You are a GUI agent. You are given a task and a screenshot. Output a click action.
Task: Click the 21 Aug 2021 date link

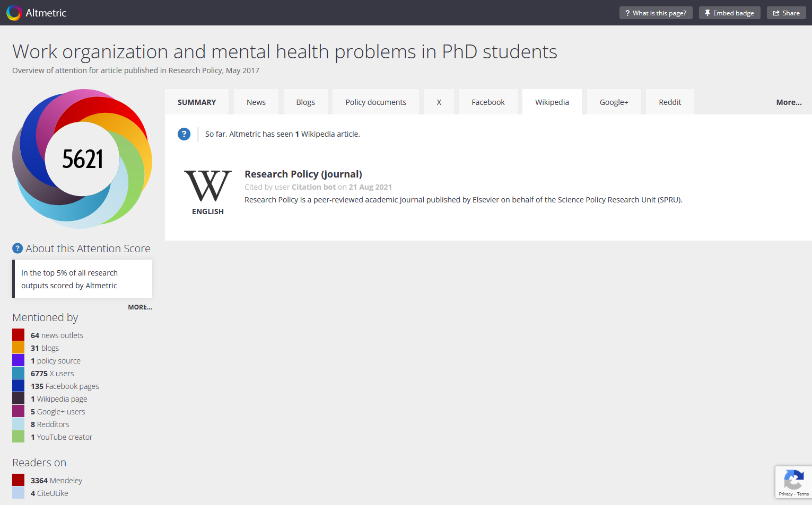[x=370, y=187]
